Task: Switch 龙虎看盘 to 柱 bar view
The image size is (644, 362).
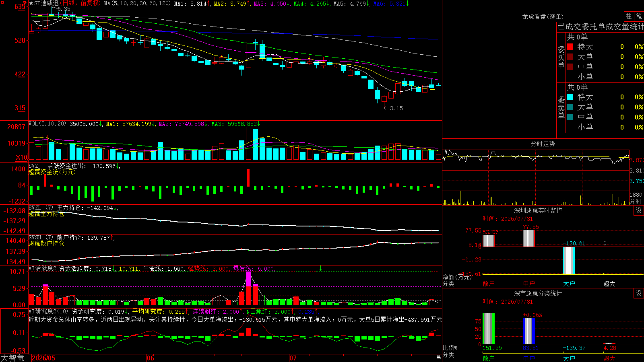Action: [629, 16]
